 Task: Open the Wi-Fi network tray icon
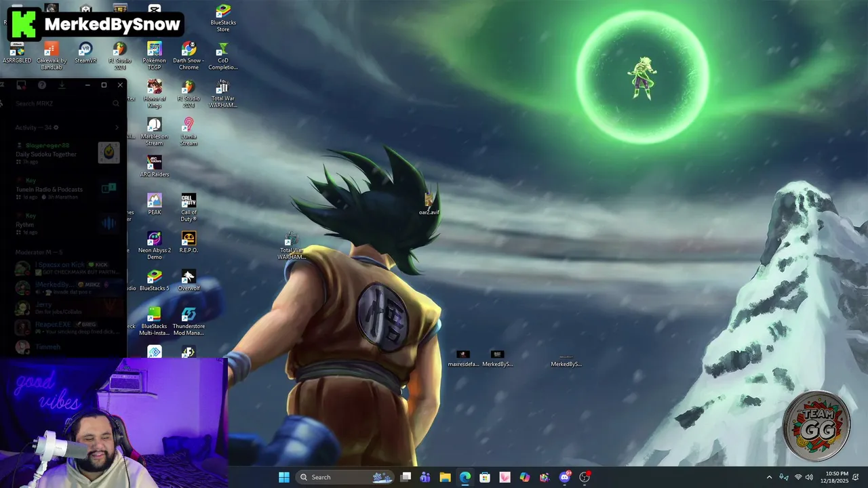tap(798, 477)
